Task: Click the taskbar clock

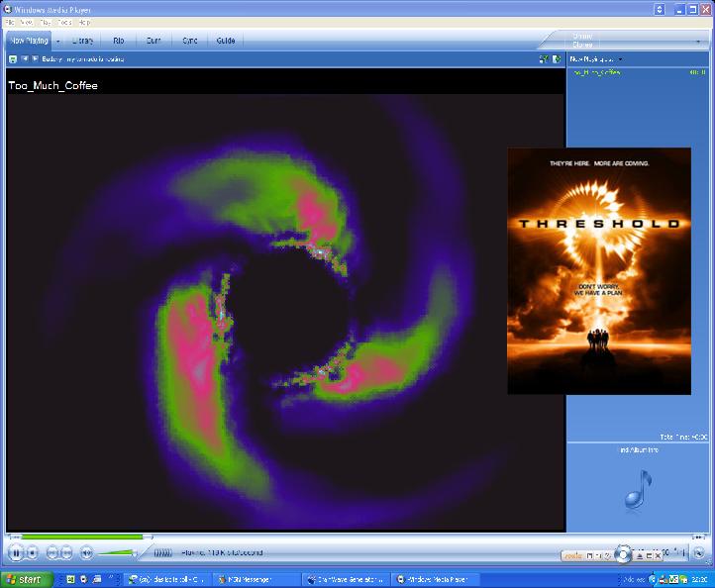Action: point(699,579)
